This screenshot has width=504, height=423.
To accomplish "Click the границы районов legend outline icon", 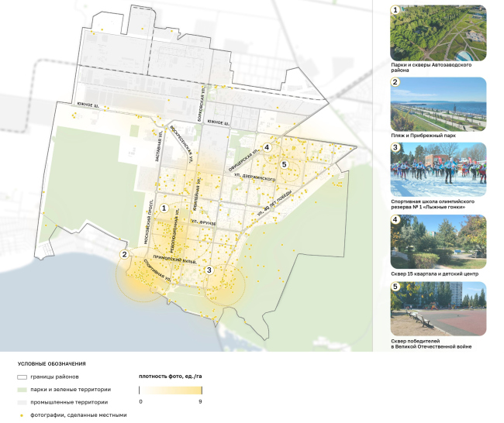I will click(21, 377).
